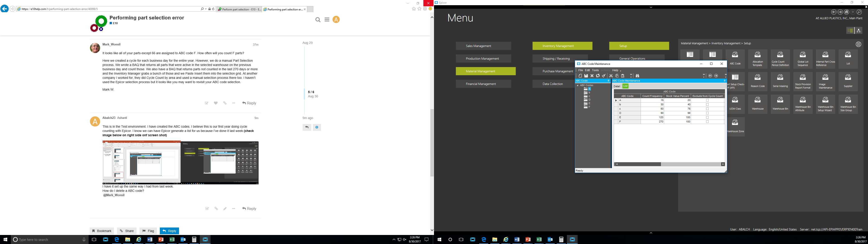Viewport: 868px width, 244px height.
Task: Click grid view icon beside Epicor breadcrumb
Action: (x=858, y=44)
